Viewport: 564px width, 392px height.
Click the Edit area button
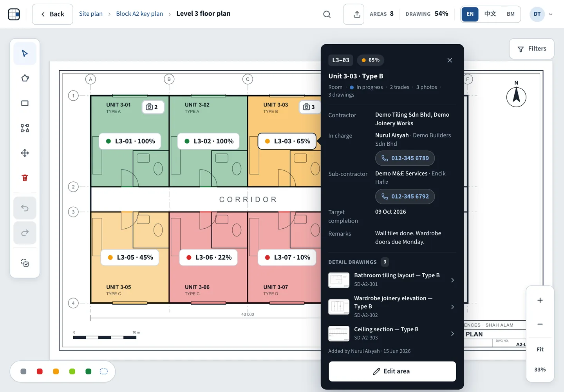pyautogui.click(x=392, y=371)
